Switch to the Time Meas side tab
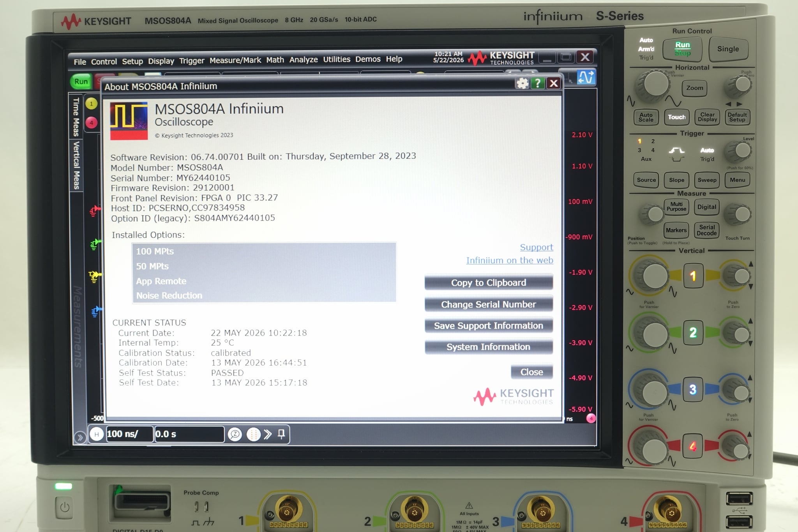The width and height of the screenshot is (798, 532). 76,117
